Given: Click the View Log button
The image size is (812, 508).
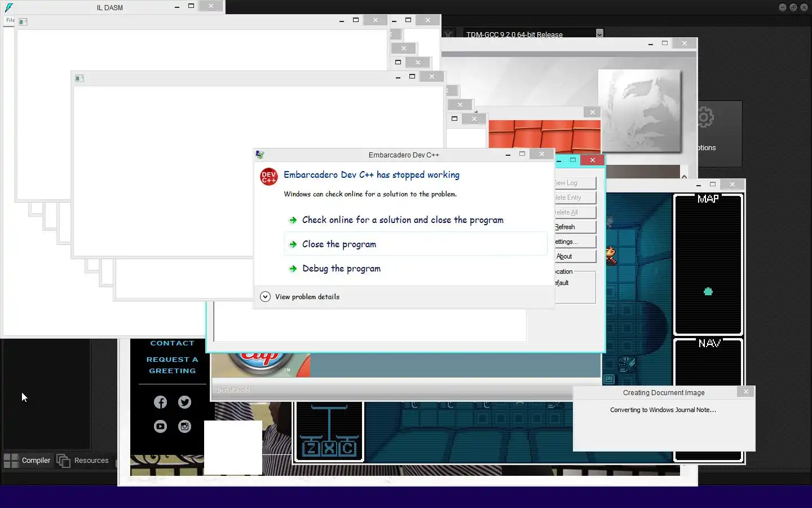Looking at the screenshot, I should click(575, 183).
